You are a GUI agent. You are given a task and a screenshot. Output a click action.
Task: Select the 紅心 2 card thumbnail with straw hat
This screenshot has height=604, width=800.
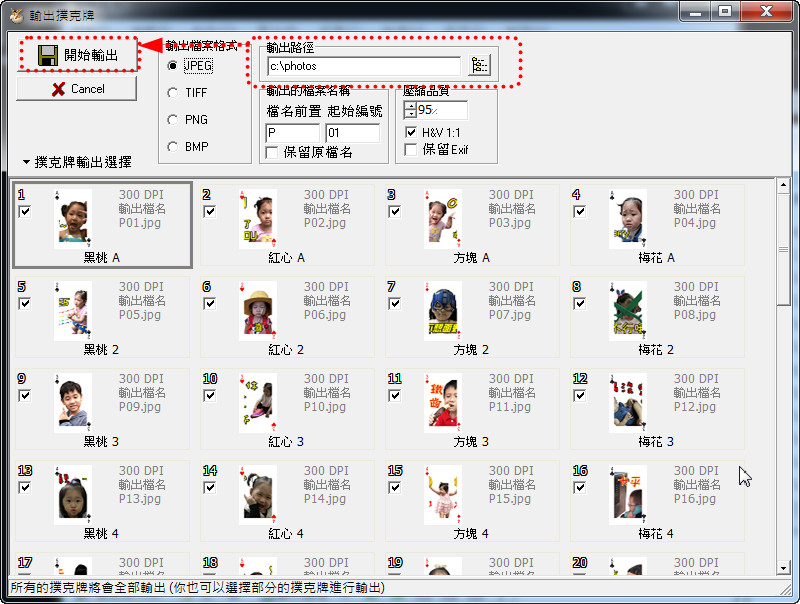[x=258, y=311]
